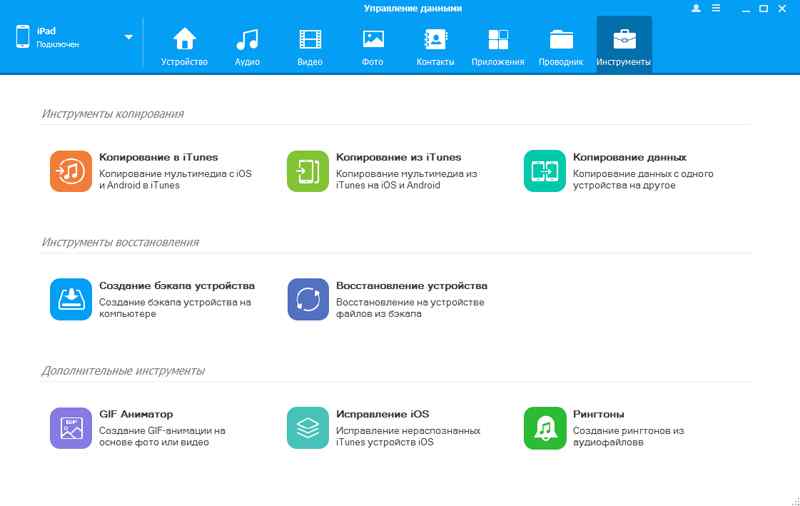This screenshot has width=800, height=506.
Task: Click the Дополнительные инструменты section heading
Action: tap(123, 371)
